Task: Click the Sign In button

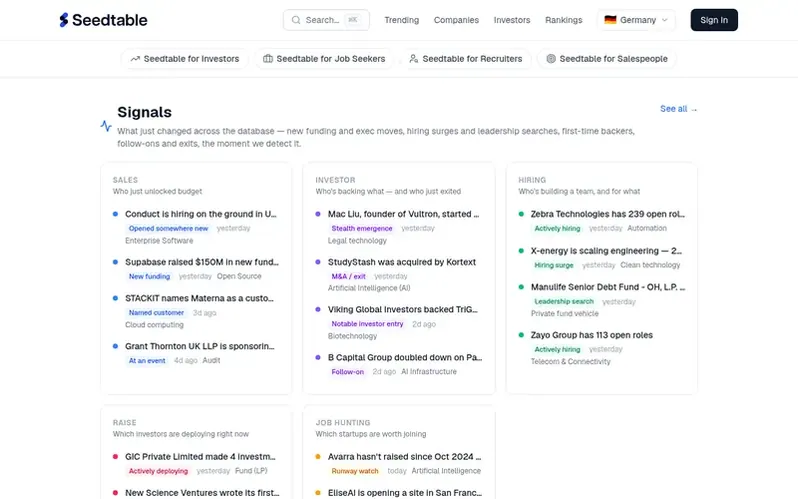Action: [714, 20]
